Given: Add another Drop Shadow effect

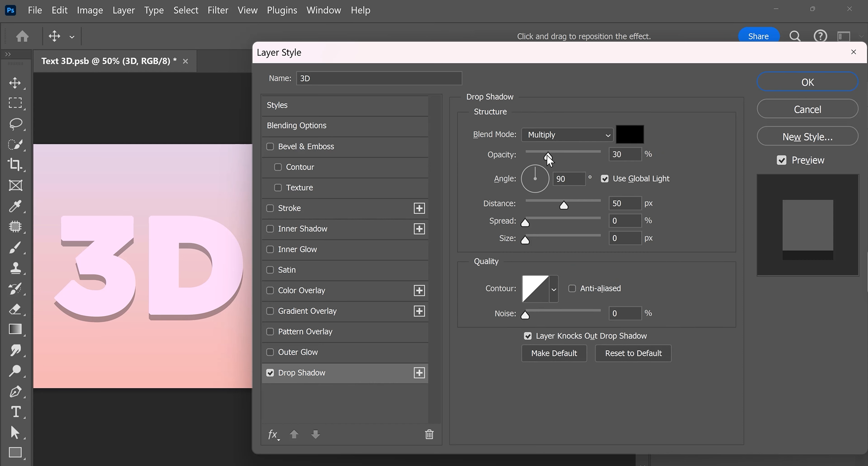Looking at the screenshot, I should (419, 373).
